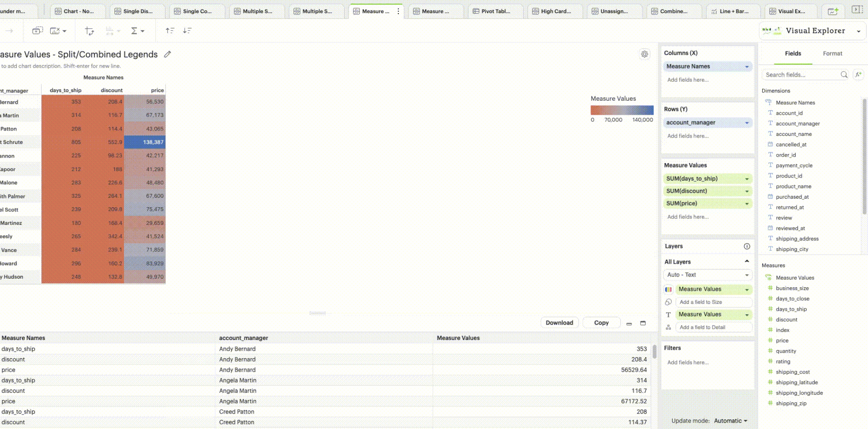Screen dimensions: 868x429
Task: Switch to the Format tab
Action: point(832,53)
